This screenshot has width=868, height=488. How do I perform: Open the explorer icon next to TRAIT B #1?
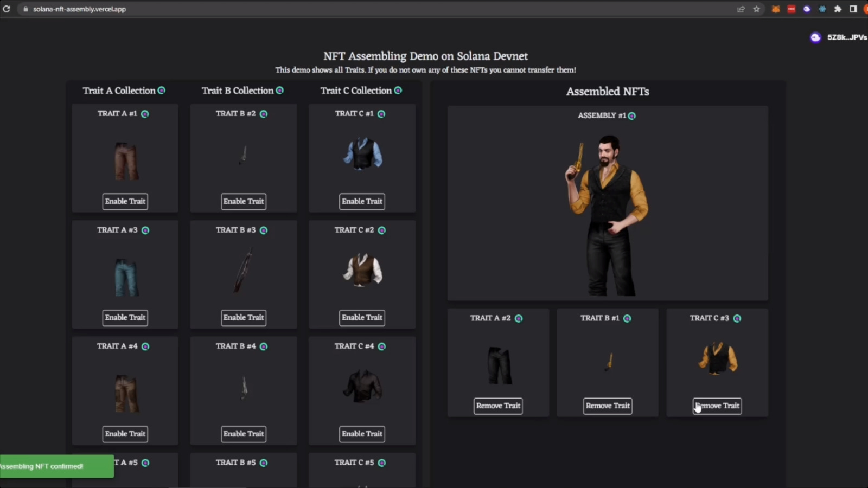click(x=627, y=319)
